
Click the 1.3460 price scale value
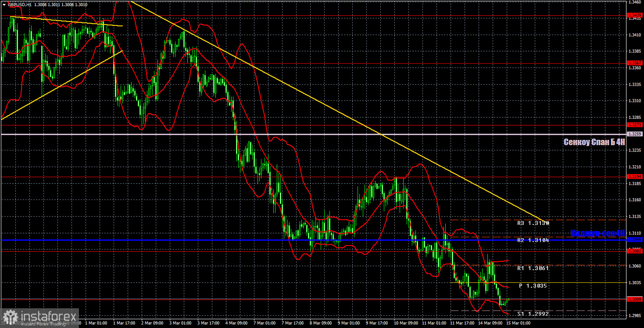pyautogui.click(x=635, y=2)
